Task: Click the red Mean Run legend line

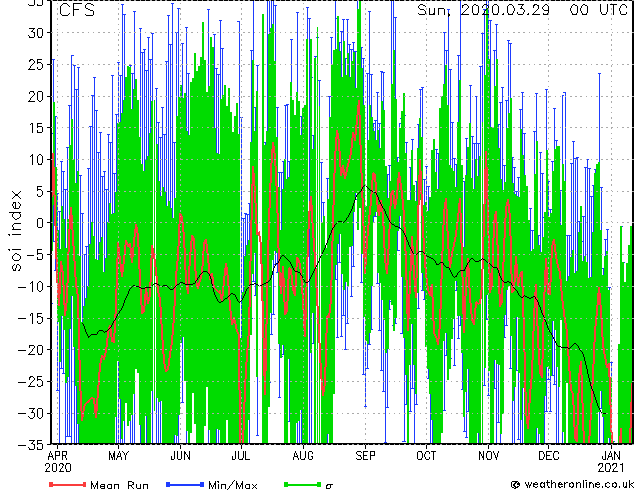Action: coord(68,484)
